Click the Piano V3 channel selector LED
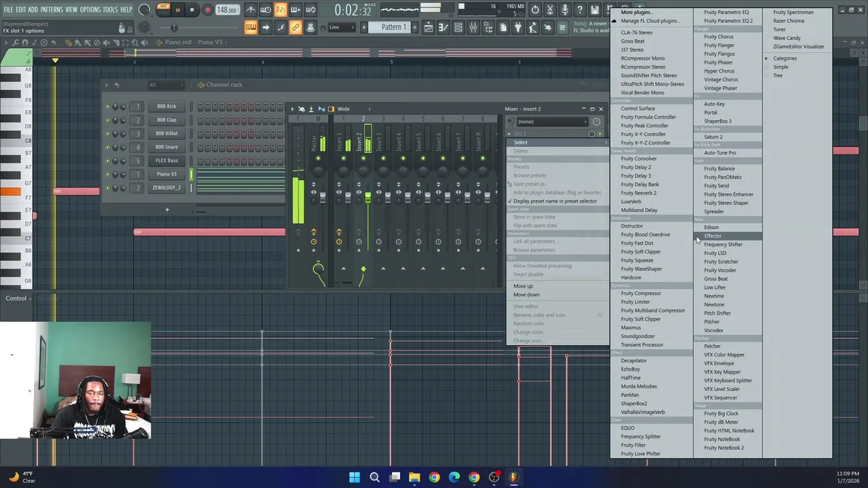The width and height of the screenshot is (868, 488). tap(191, 174)
